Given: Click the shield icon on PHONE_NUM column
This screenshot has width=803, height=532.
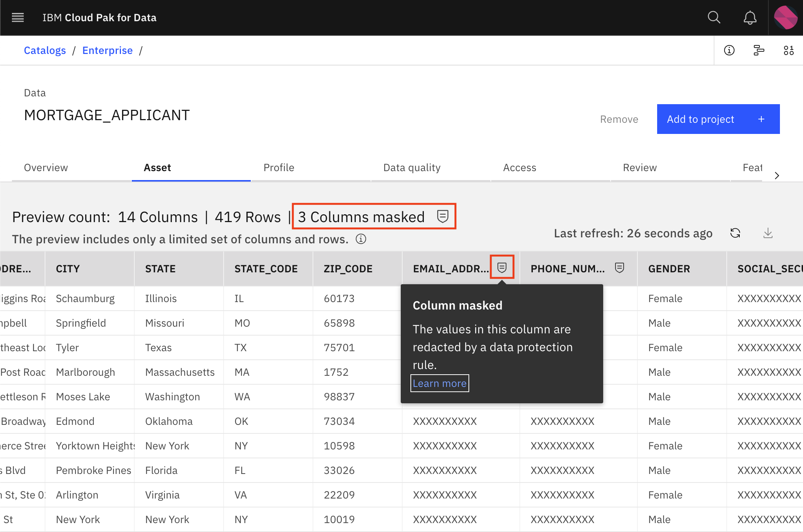Looking at the screenshot, I should [x=620, y=268].
